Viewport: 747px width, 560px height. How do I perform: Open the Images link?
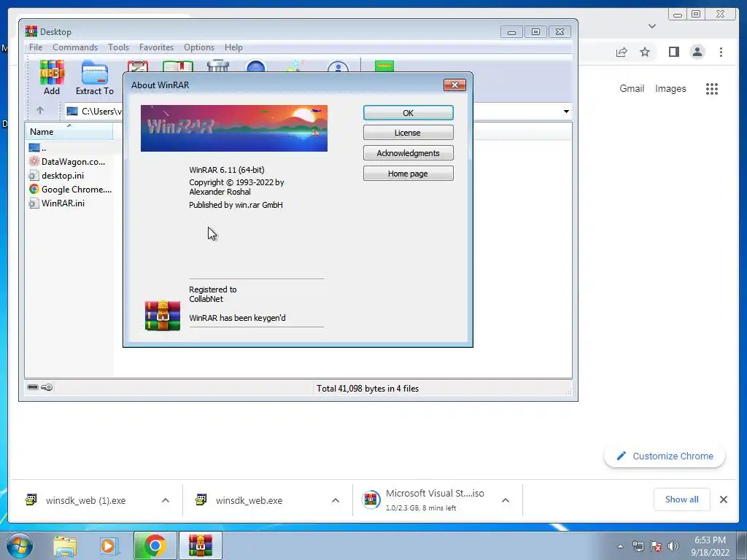click(x=670, y=88)
